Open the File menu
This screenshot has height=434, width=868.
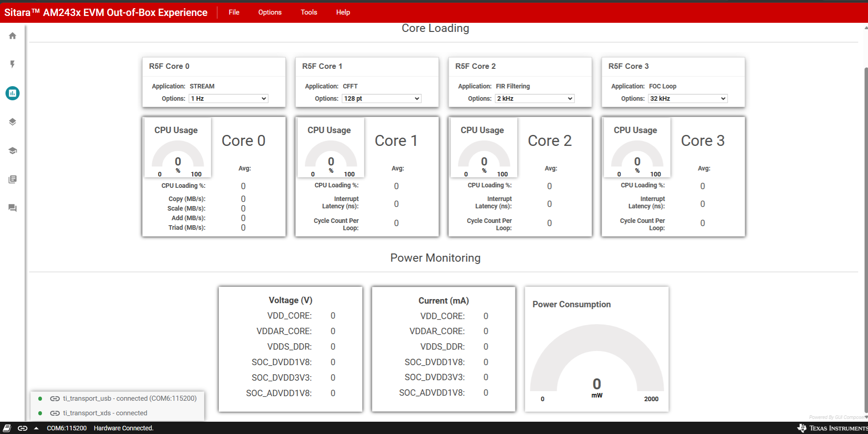coord(234,12)
